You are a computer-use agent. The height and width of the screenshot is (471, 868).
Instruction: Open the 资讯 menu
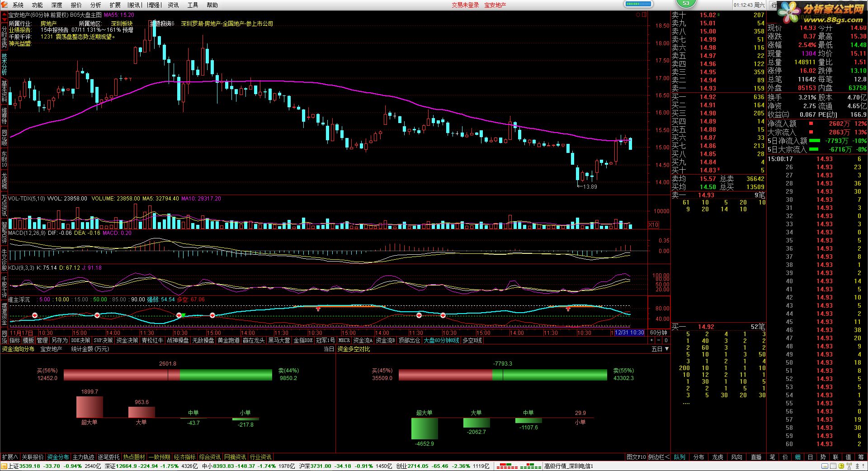[173, 5]
